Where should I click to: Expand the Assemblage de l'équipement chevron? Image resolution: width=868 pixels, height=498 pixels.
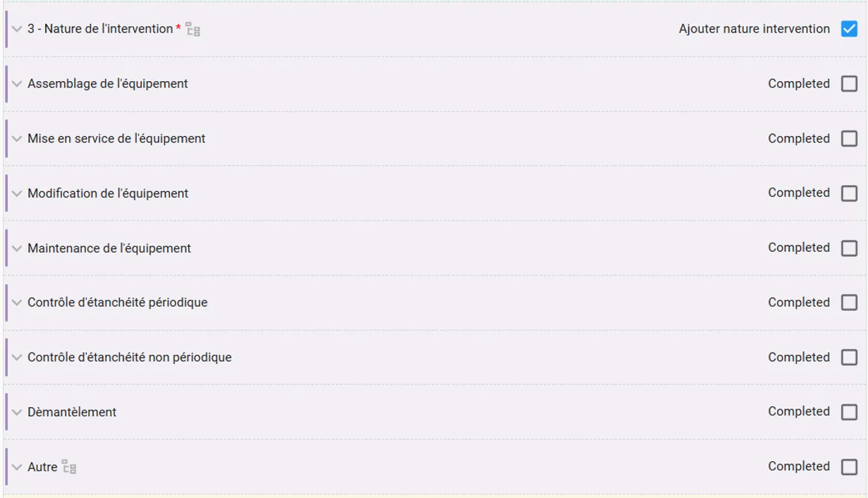[x=18, y=84]
